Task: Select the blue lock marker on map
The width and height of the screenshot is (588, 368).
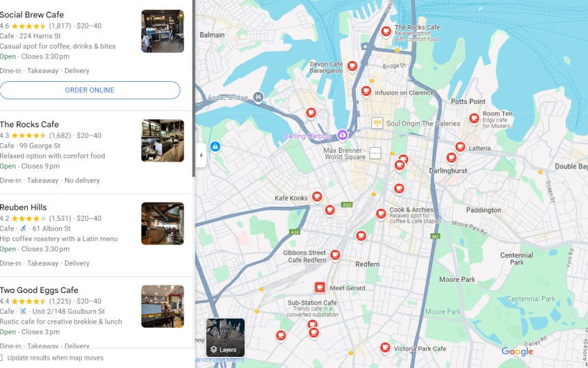Action: (215, 147)
